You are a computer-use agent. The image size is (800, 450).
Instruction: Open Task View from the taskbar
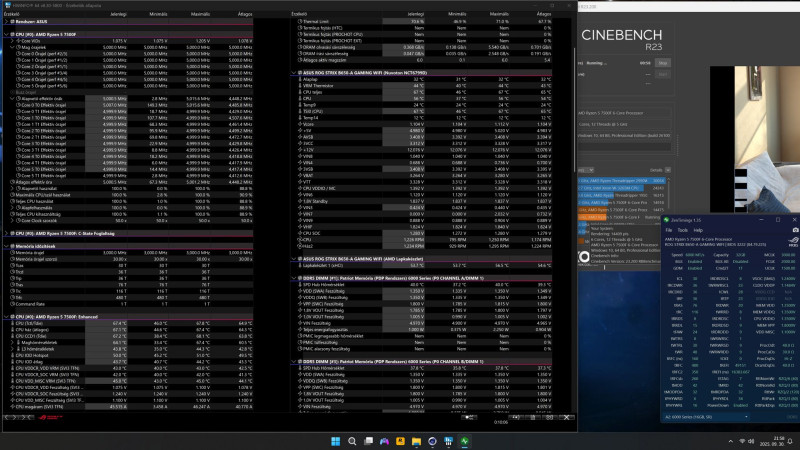click(x=368, y=441)
